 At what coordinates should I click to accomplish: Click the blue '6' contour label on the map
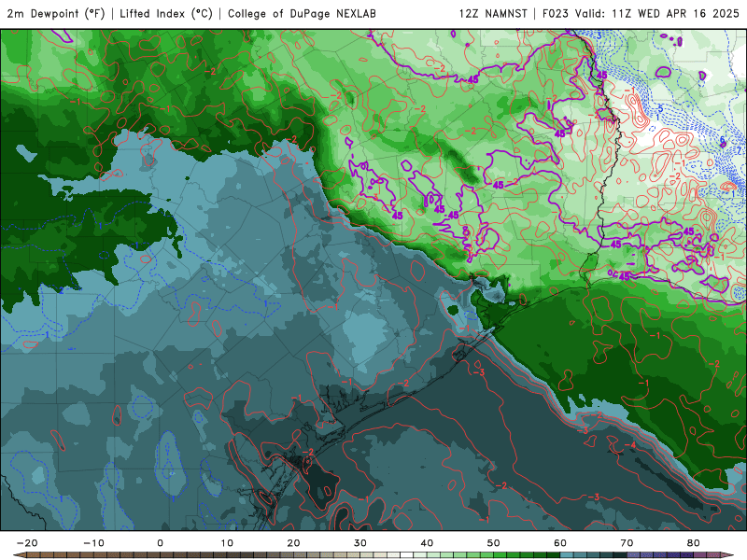point(722,140)
